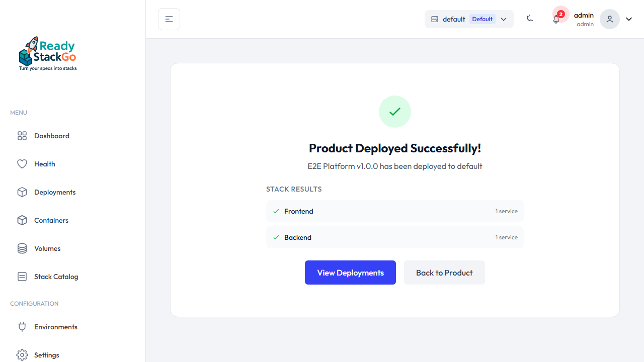Viewport: 644px width, 362px height.
Task: Open Environments via the shield icon
Action: 22,327
